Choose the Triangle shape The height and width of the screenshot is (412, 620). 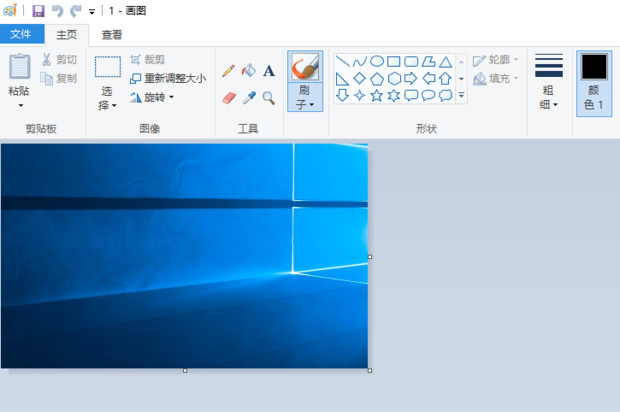point(446,62)
